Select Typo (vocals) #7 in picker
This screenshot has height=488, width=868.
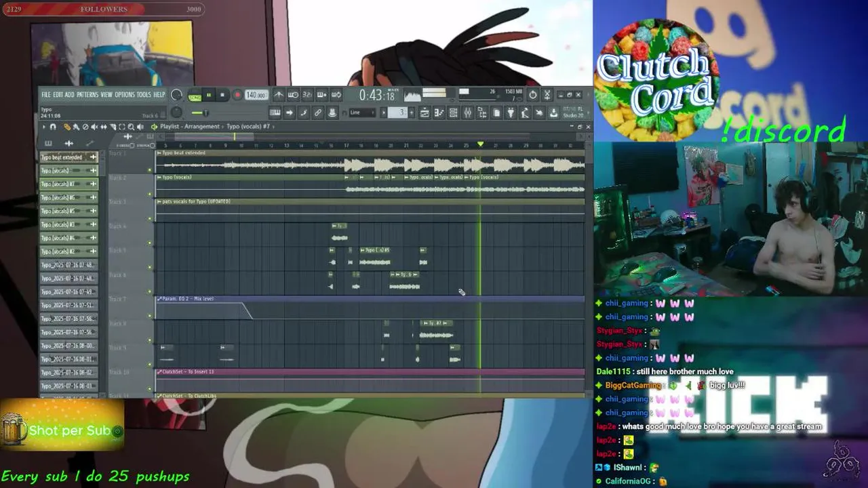pos(68,184)
